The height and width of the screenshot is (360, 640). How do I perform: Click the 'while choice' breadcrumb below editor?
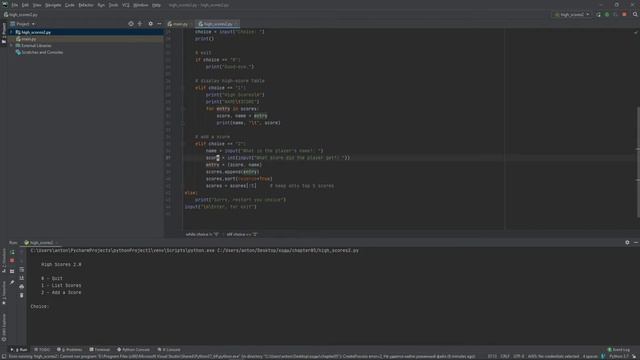tap(202, 235)
